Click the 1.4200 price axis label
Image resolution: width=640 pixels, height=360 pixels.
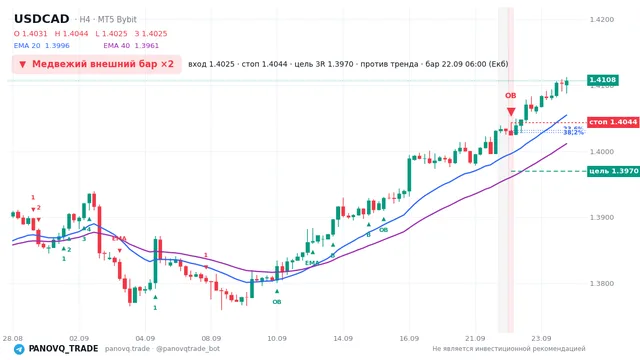[x=602, y=19]
